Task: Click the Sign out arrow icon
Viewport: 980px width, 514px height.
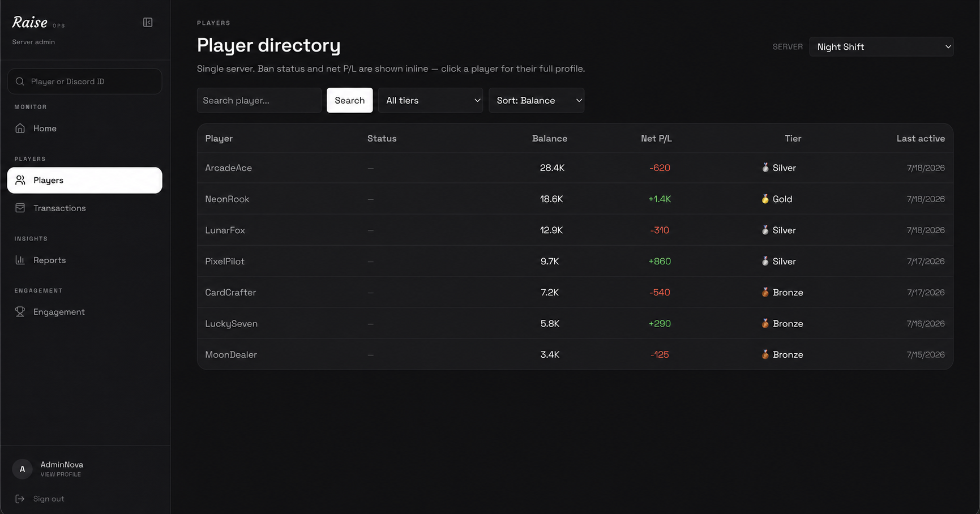Action: (x=20, y=499)
